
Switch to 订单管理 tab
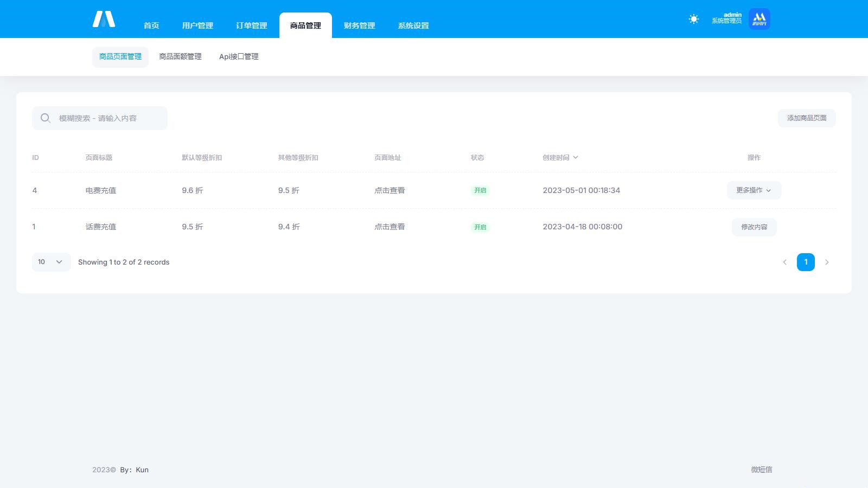tap(251, 25)
